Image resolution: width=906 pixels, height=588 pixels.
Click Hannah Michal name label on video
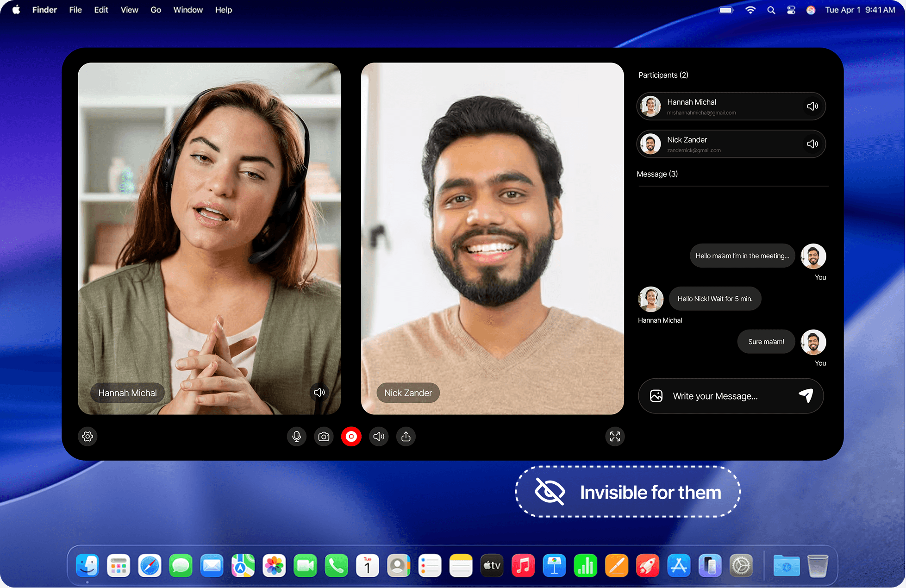tap(127, 393)
